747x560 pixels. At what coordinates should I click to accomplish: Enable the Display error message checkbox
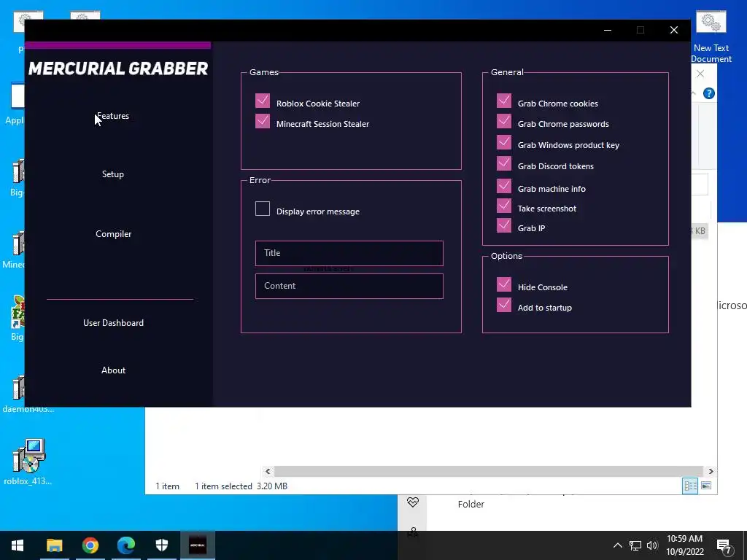pos(263,209)
